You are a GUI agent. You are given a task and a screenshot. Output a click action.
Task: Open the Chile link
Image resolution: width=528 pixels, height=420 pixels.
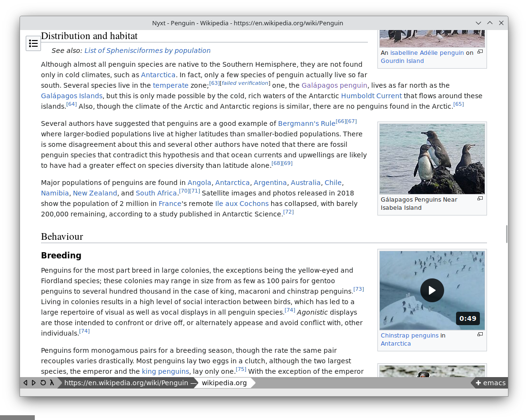click(x=333, y=183)
